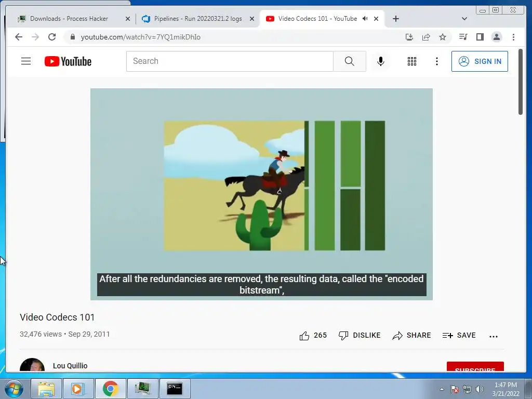Open the network tray icon
The image size is (532, 399).
tap(467, 389)
